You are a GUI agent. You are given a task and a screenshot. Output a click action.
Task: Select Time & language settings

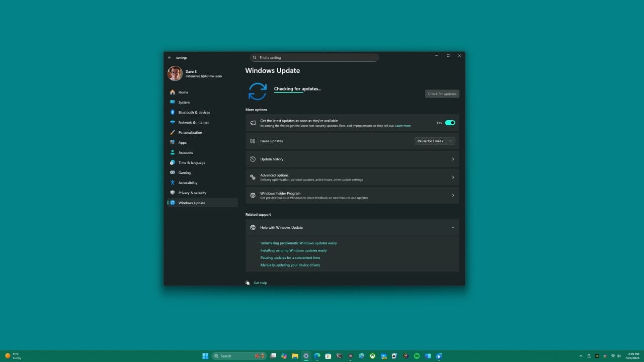[x=192, y=162]
